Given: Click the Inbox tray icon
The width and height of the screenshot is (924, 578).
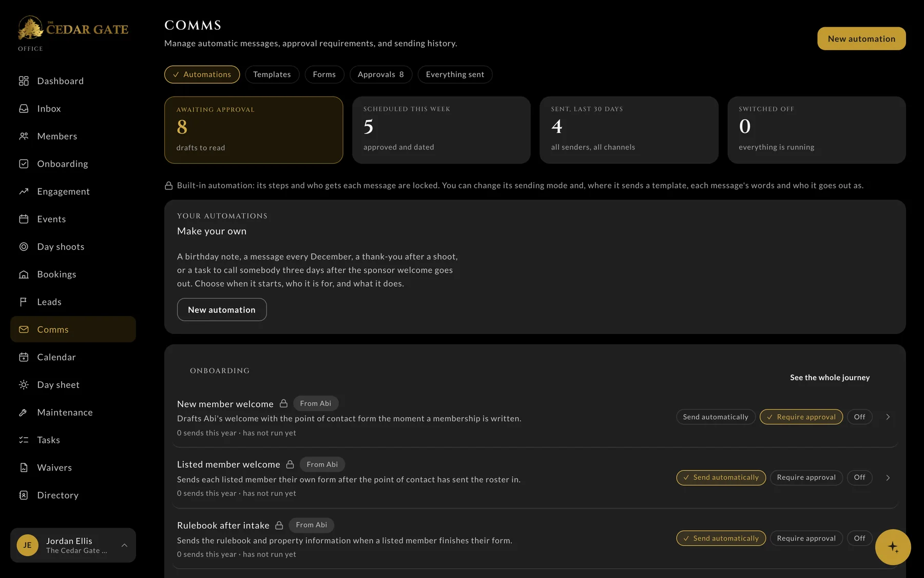Looking at the screenshot, I should (24, 109).
